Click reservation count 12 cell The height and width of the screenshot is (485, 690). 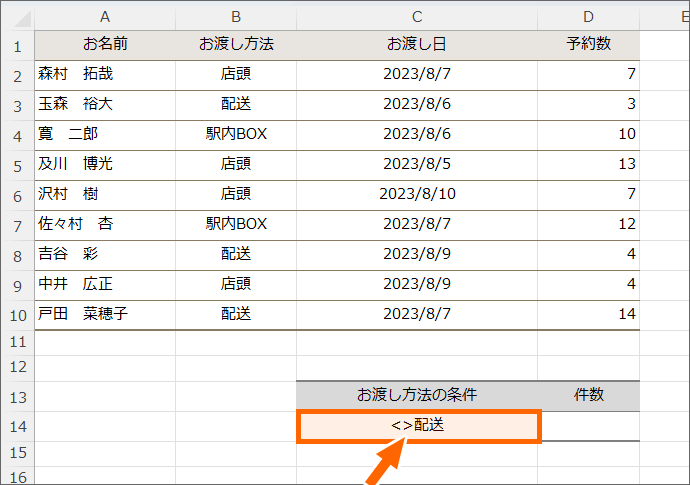coord(588,225)
